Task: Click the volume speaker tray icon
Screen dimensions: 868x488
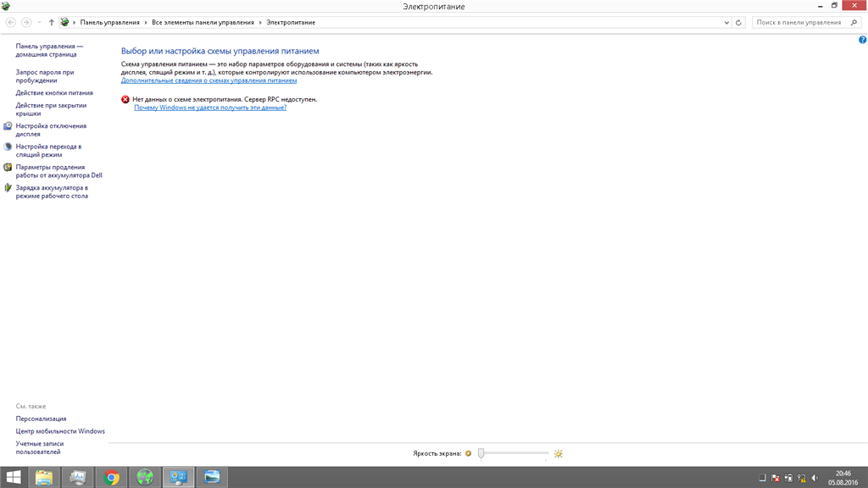Action: pyautogui.click(x=815, y=478)
